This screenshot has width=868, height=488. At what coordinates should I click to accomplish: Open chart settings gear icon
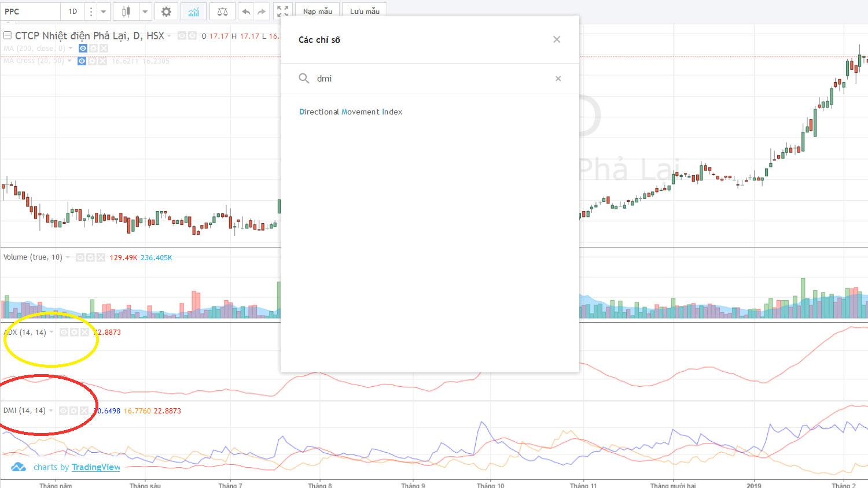click(x=166, y=12)
